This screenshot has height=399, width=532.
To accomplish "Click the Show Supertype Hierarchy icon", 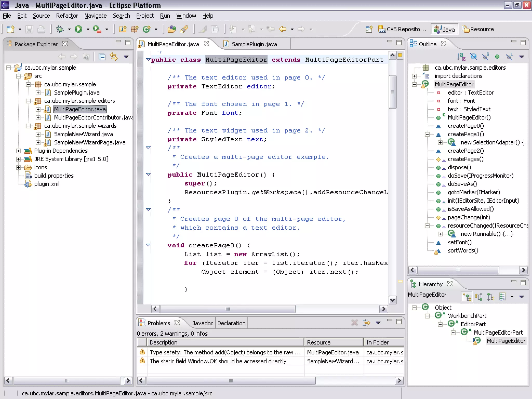I will [479, 297].
